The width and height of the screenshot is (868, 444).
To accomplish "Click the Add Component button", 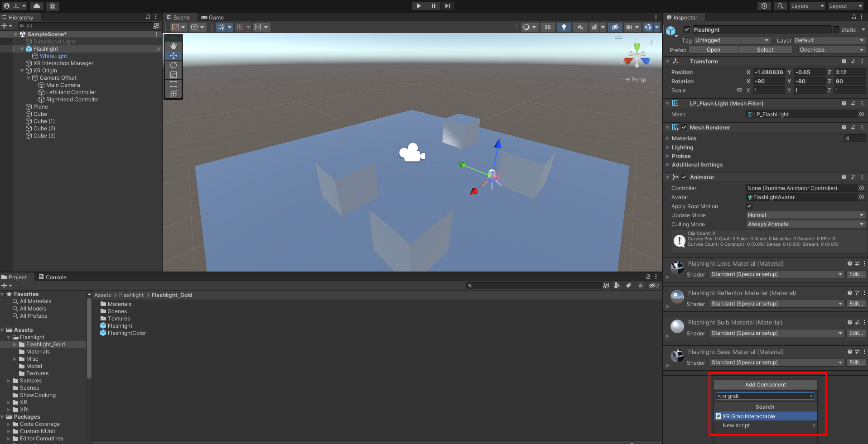I will (x=765, y=384).
